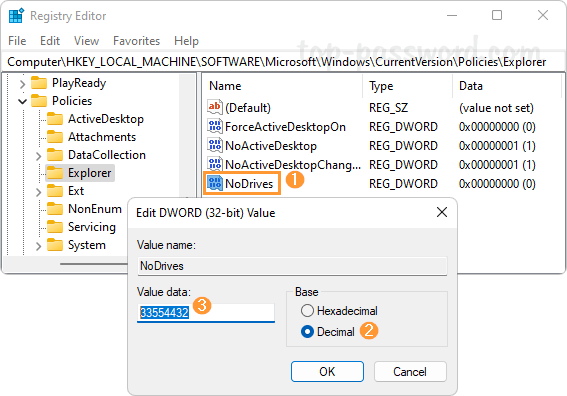The image size is (567, 396).
Task: Choose the Hexadecimal base option
Action: (307, 311)
